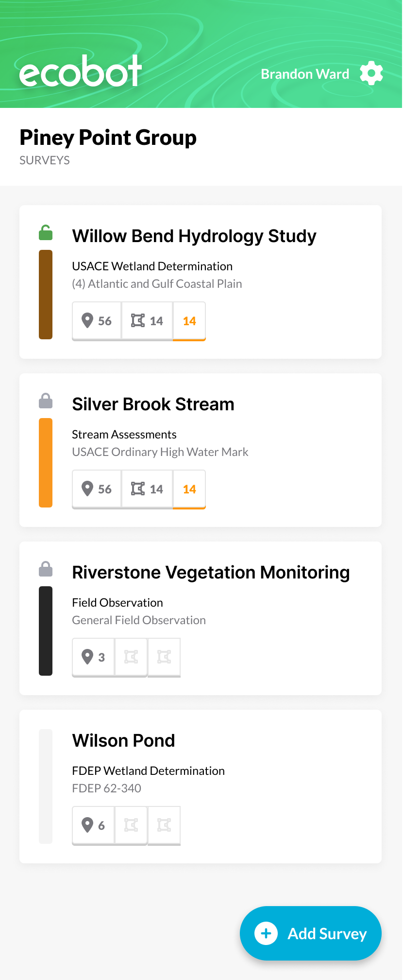Viewport: 403px width, 980px height.
Task: Open settings gear beside Brandon Ward
Action: point(371,73)
